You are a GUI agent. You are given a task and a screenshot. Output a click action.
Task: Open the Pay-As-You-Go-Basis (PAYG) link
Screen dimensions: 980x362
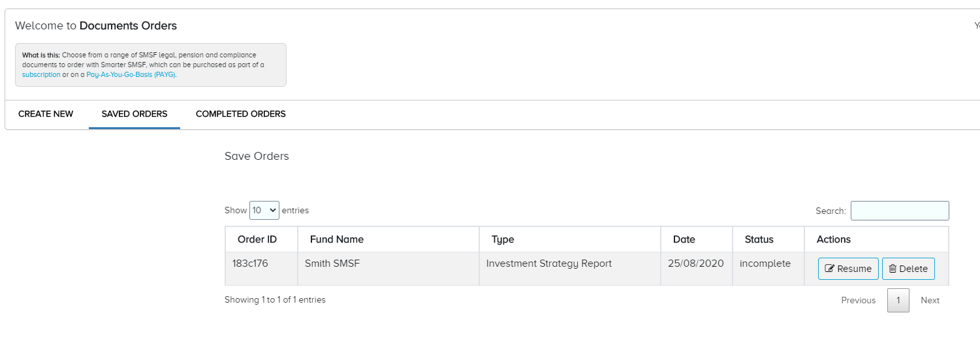coord(131,74)
